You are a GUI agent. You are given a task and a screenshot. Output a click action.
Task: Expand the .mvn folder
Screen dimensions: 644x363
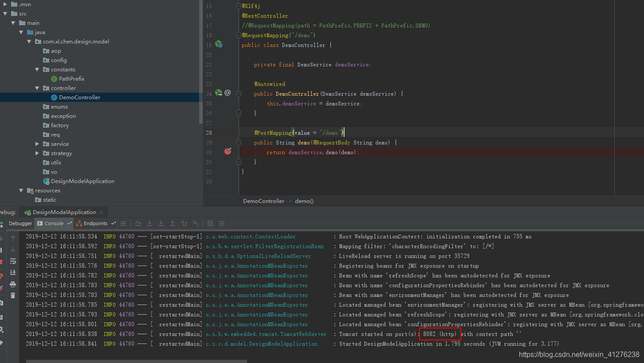pos(5,4)
